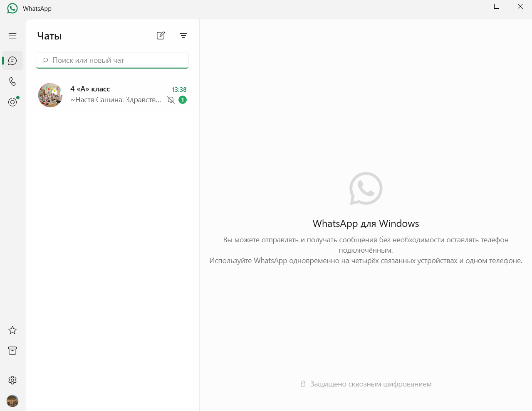Click the Настя Сашина message preview
The height and width of the screenshot is (411, 532).
click(116, 100)
